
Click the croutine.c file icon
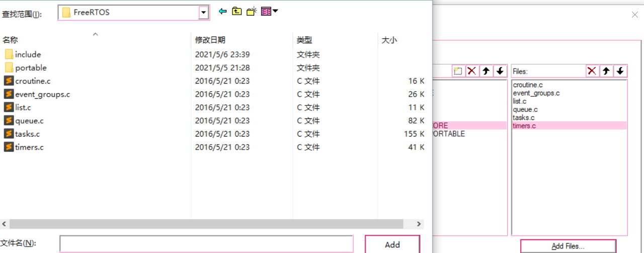9,81
